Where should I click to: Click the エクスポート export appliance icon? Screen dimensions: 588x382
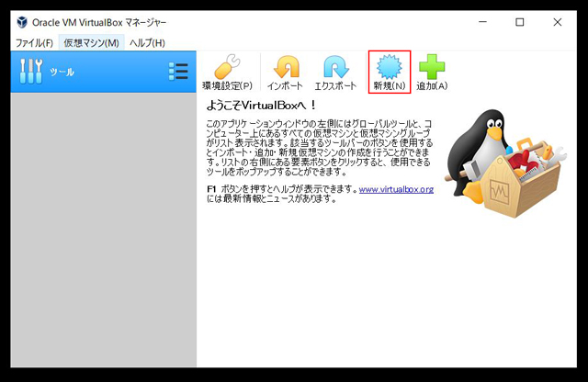335,72
